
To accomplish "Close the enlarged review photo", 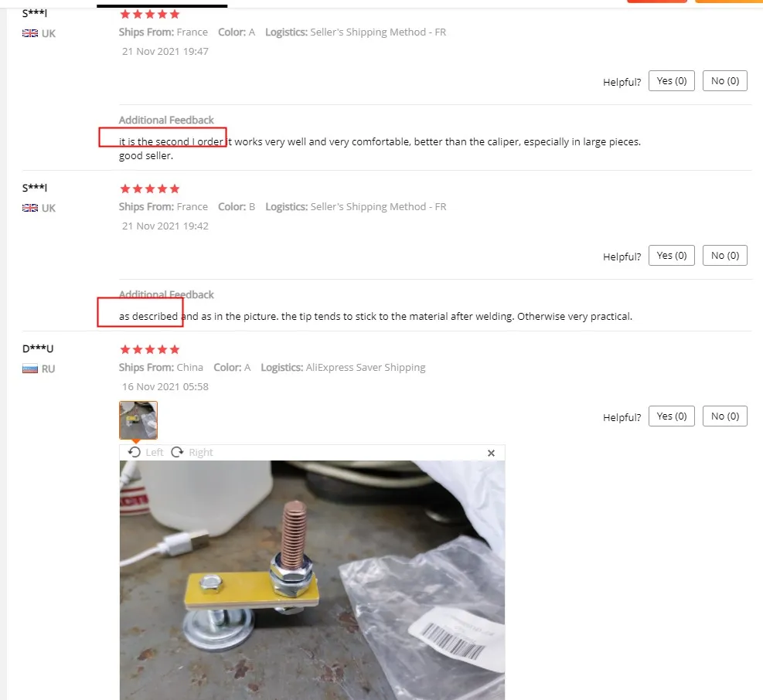I will pyautogui.click(x=491, y=453).
